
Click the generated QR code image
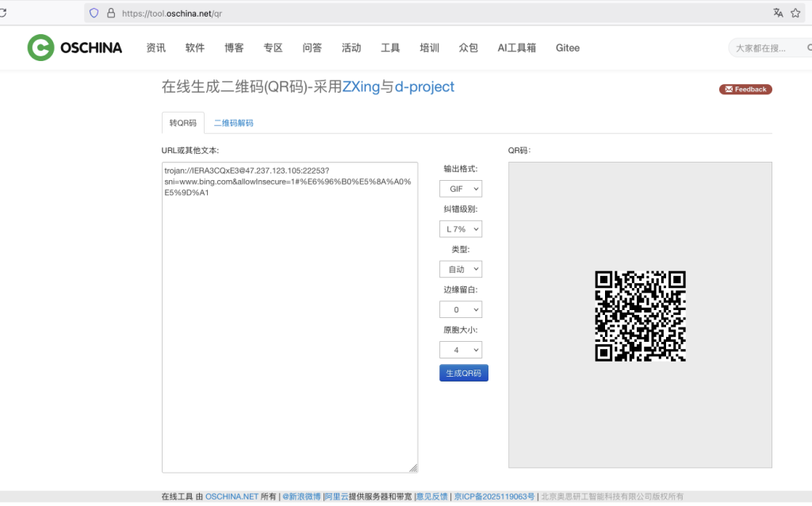pos(640,316)
